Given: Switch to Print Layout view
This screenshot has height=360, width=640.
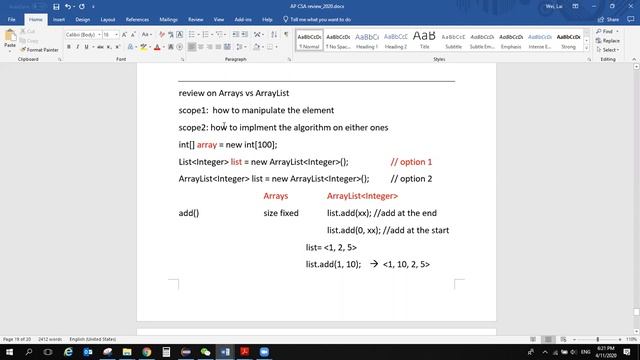Looking at the screenshot, I should 548,340.
